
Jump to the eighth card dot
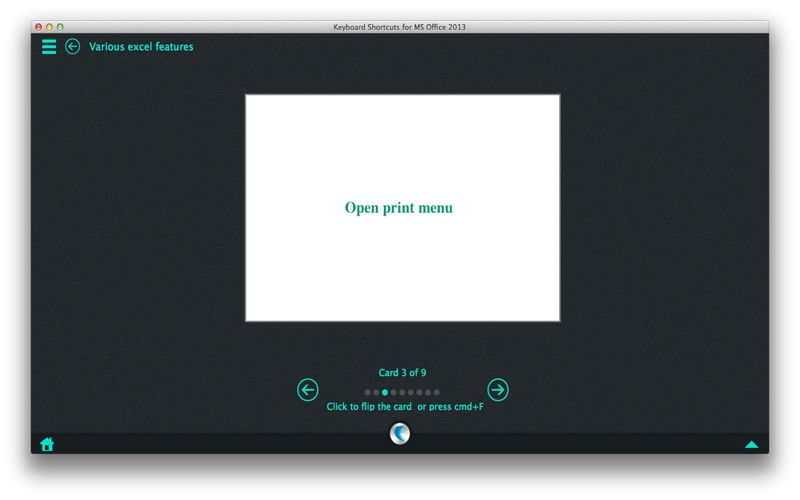tap(428, 392)
